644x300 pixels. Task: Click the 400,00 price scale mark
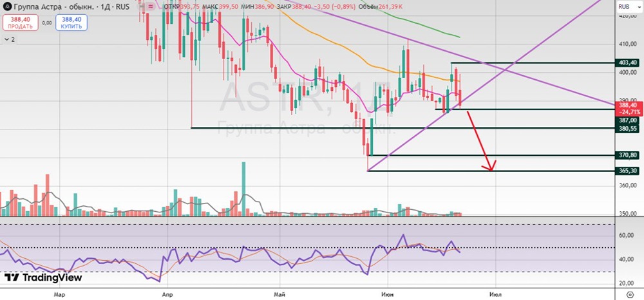(x=629, y=72)
